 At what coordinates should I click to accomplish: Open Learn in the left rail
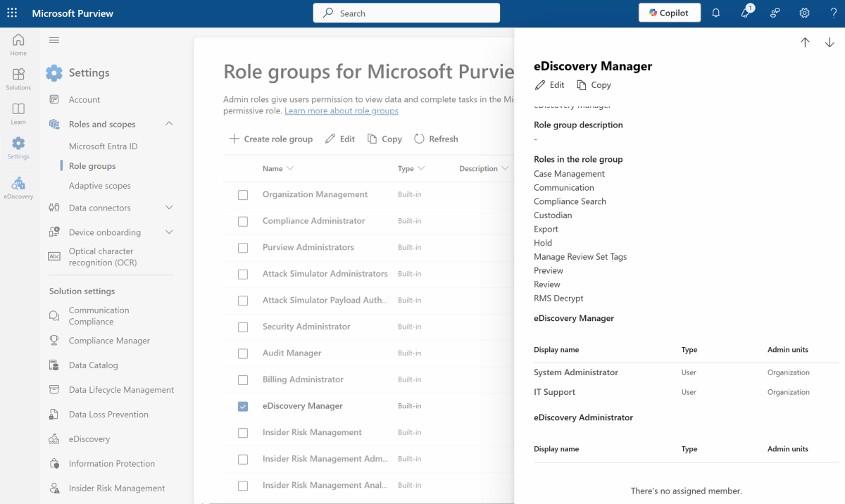point(18,113)
